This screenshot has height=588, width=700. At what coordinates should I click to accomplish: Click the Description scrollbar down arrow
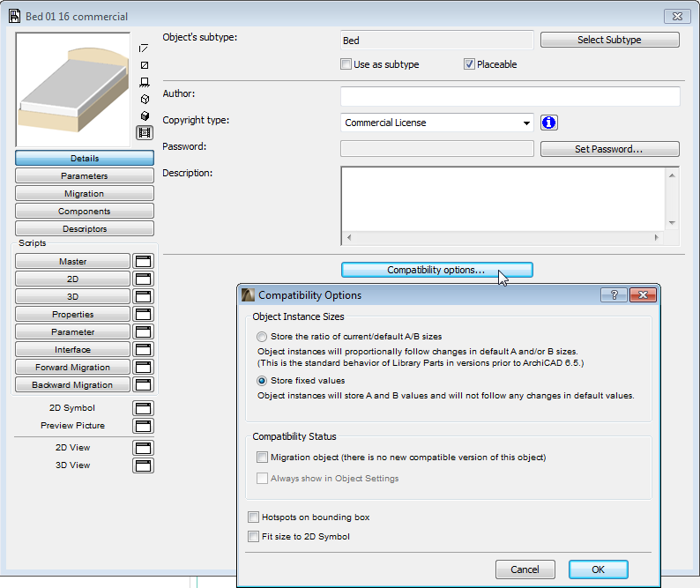tap(672, 223)
